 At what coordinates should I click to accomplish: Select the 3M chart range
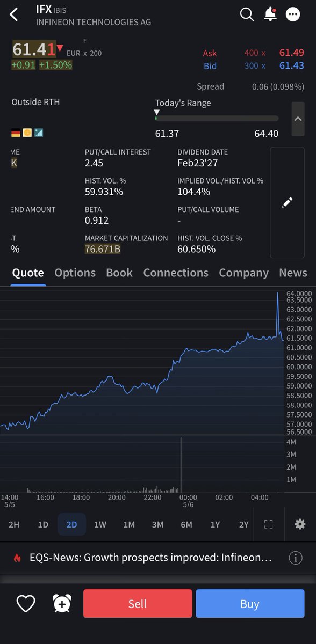157,524
